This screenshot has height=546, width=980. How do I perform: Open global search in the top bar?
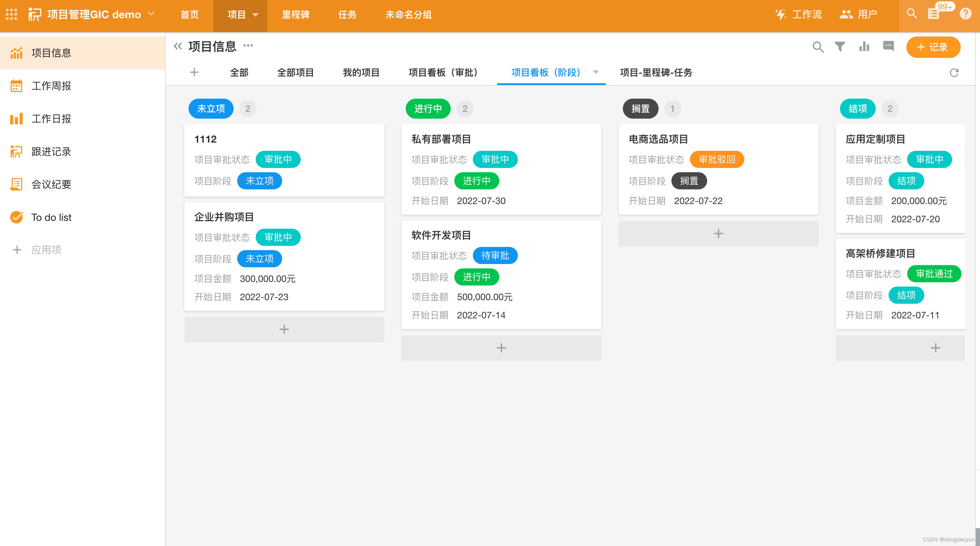[911, 14]
